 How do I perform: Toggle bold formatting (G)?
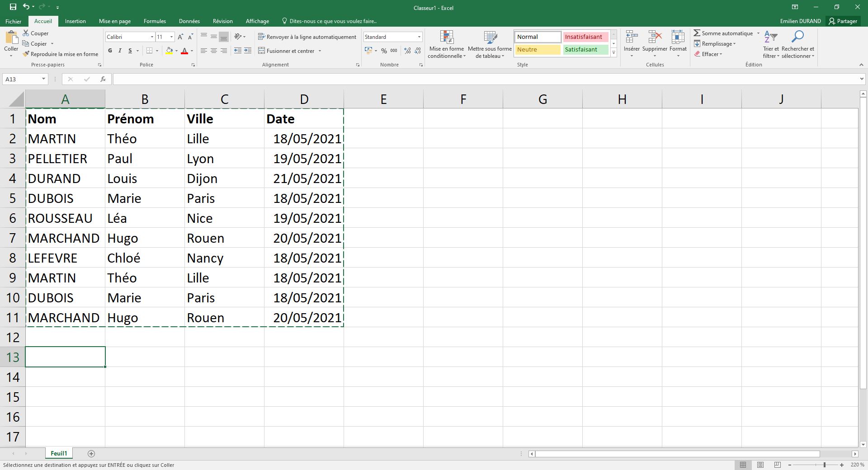(x=110, y=51)
